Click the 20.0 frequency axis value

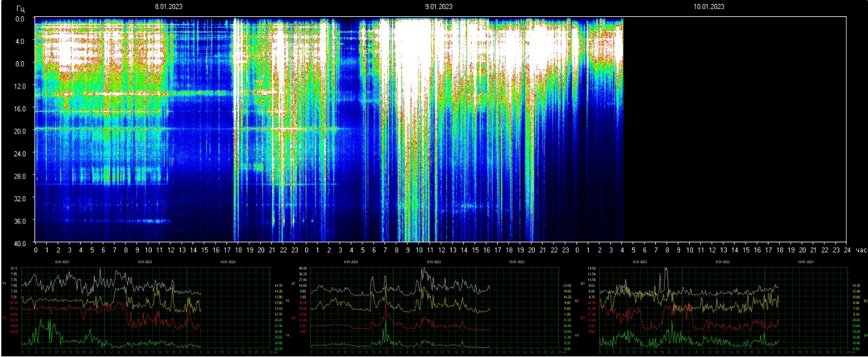pyautogui.click(x=20, y=131)
